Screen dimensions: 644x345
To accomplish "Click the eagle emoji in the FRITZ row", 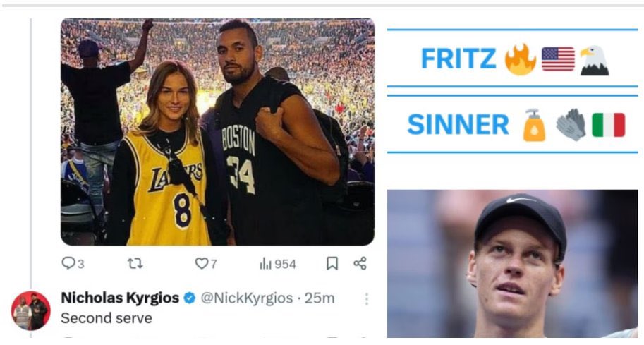I will [595, 61].
